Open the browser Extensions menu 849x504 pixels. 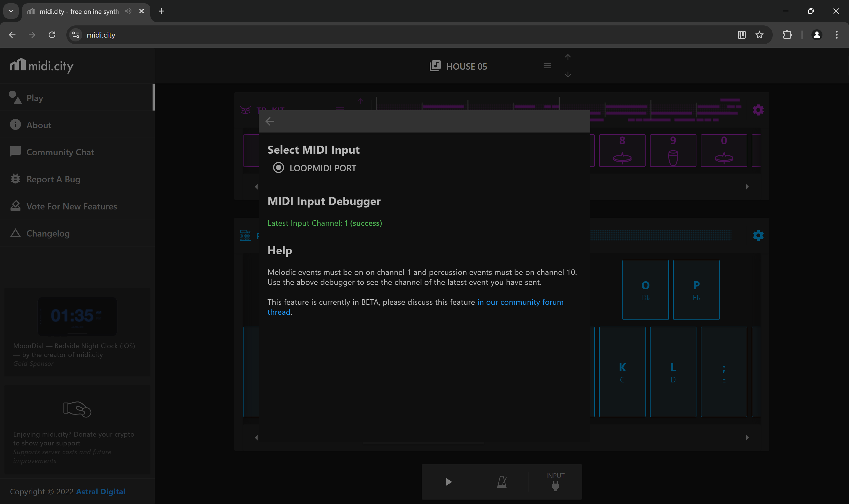click(787, 35)
